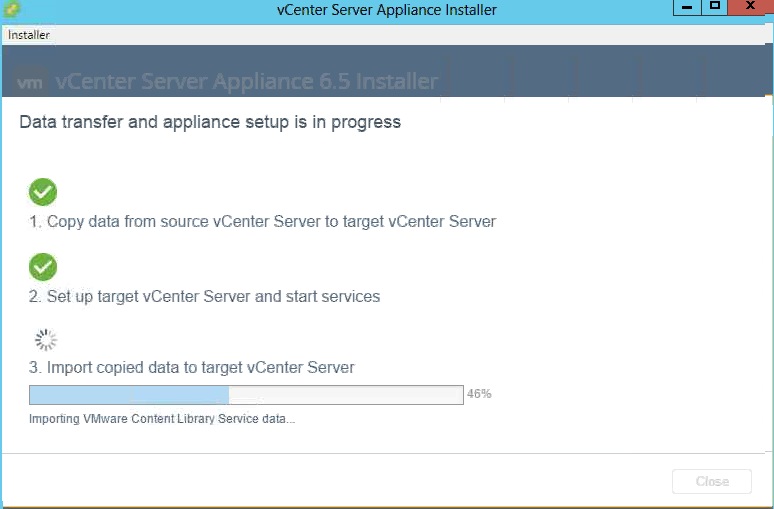Viewport: 774px width, 509px height.
Task: Click the blue filled part of the progress bar
Action: (129, 394)
